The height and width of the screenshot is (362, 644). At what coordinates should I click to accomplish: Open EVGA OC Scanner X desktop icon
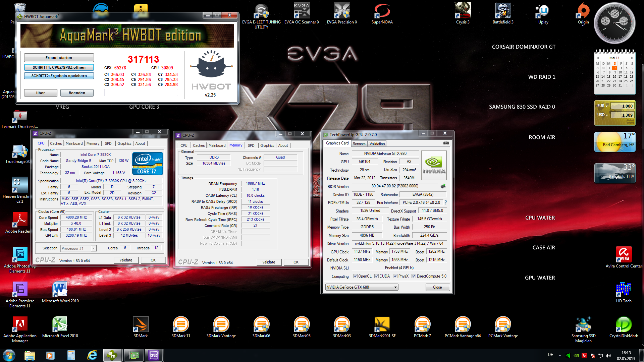pos(302,13)
